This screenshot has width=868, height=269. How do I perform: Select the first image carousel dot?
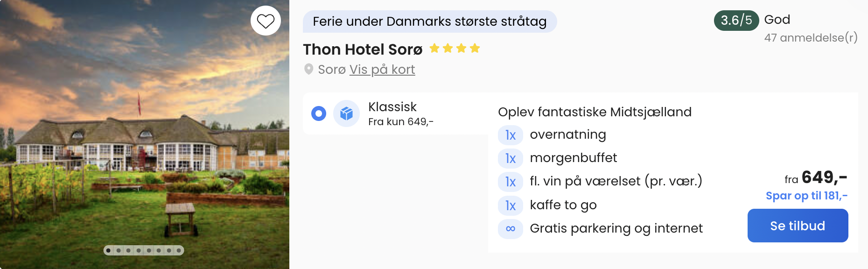pyautogui.click(x=108, y=251)
